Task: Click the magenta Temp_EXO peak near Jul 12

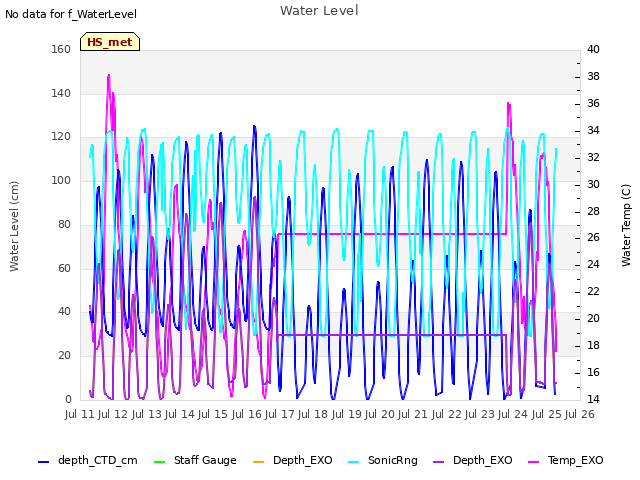Action: (109, 76)
